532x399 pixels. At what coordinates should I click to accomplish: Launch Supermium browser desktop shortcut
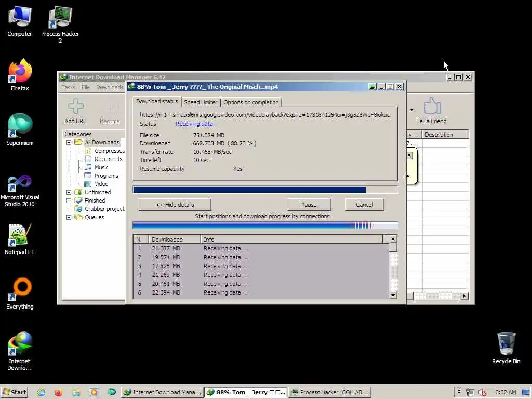(x=20, y=130)
